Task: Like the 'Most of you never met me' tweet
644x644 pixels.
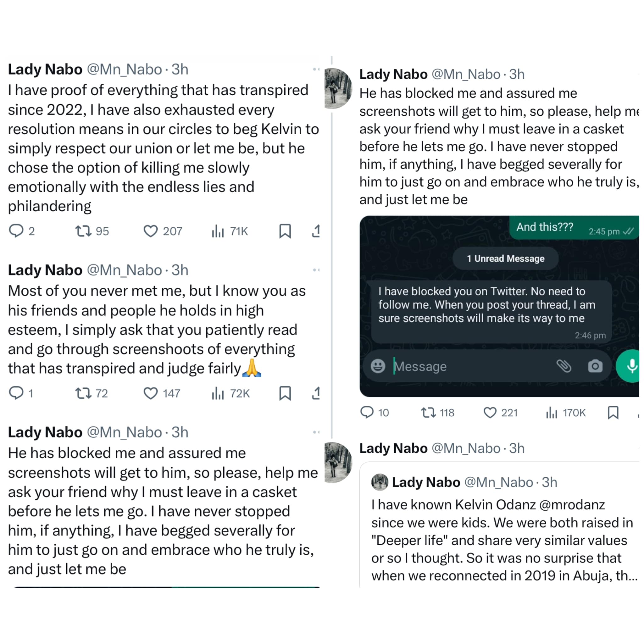Action: pyautogui.click(x=150, y=393)
